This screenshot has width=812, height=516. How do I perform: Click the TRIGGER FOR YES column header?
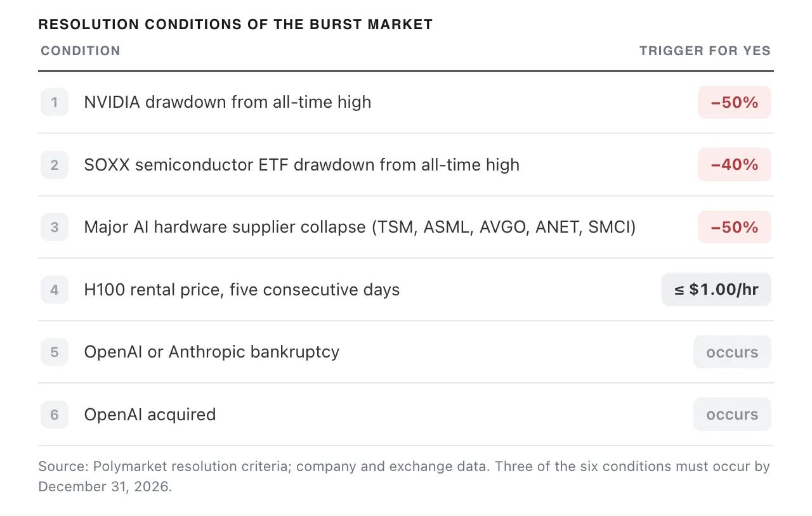coord(705,51)
